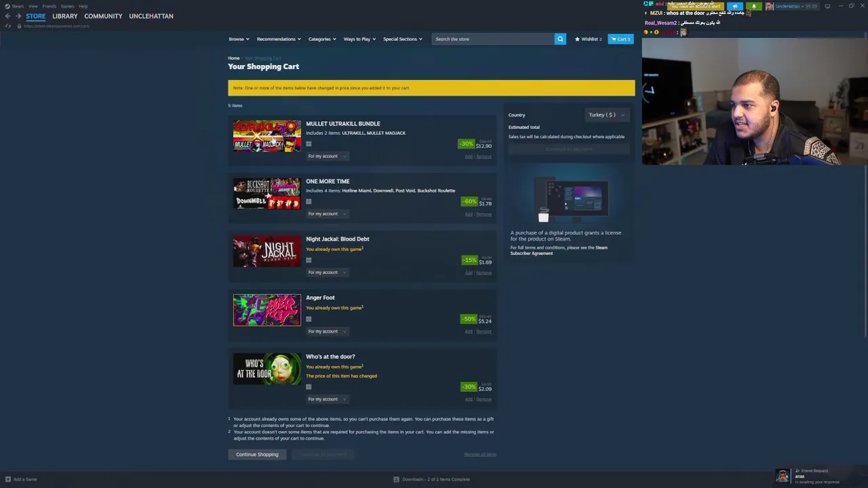Click the Who's at the door? title

330,357
